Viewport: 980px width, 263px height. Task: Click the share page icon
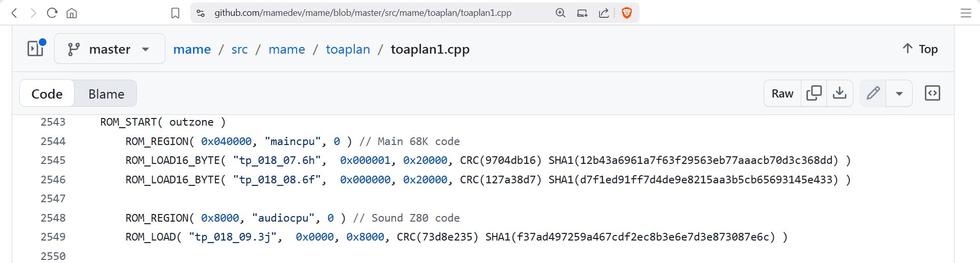point(604,13)
